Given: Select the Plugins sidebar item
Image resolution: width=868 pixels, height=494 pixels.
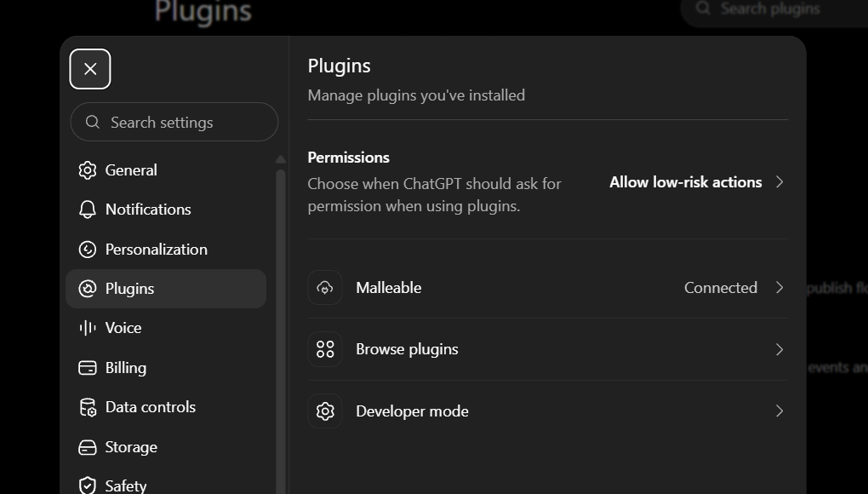Looking at the screenshot, I should point(166,289).
